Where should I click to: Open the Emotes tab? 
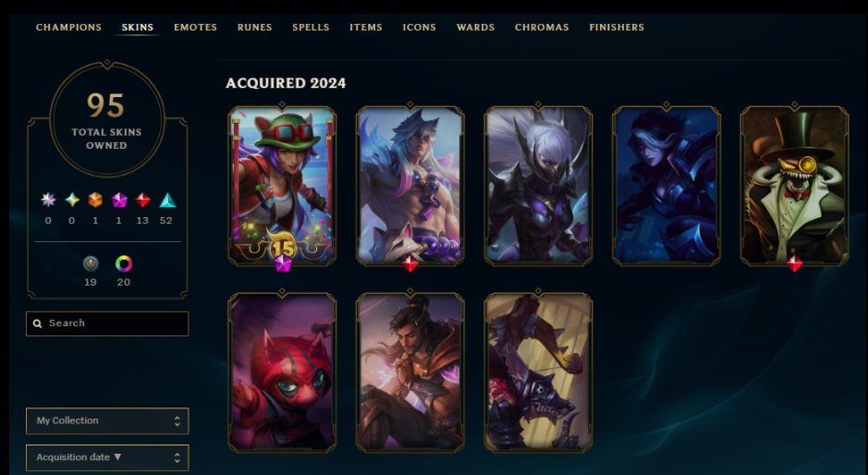[195, 27]
